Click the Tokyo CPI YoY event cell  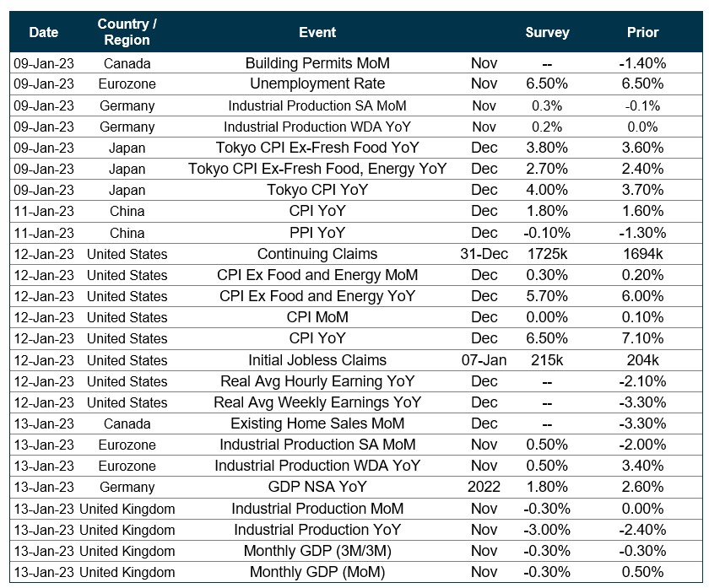(x=317, y=190)
